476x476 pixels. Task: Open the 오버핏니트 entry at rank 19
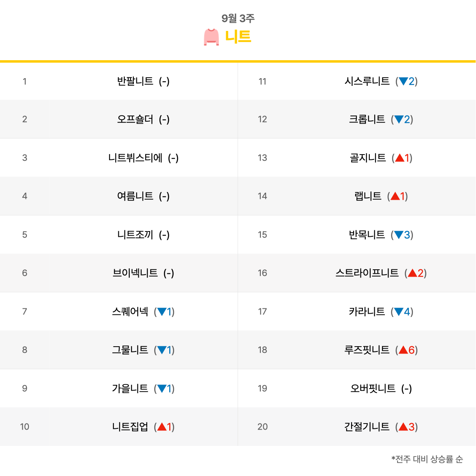(x=373, y=388)
